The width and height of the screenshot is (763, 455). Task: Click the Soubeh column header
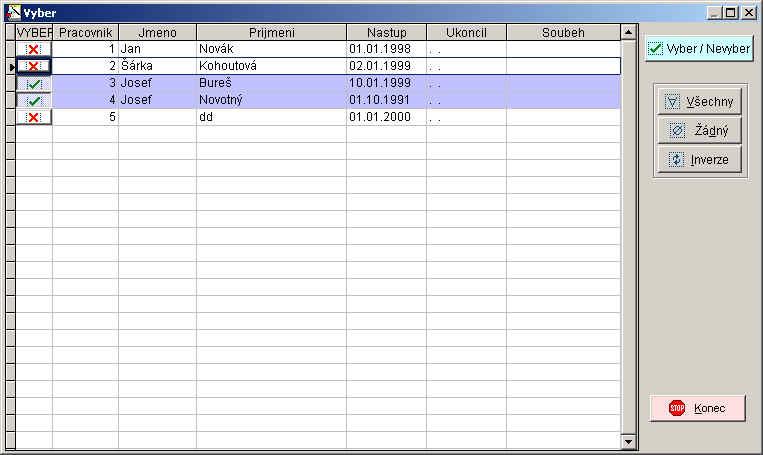(x=563, y=33)
